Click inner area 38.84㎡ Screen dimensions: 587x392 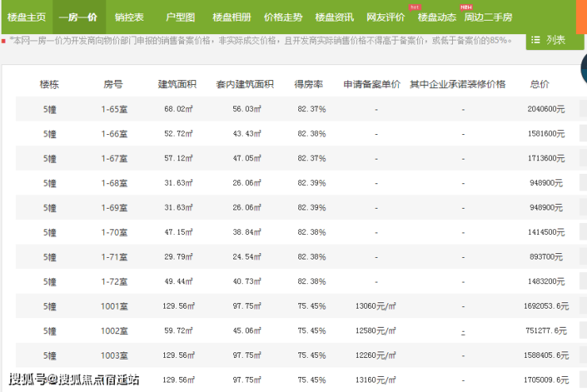247,233
